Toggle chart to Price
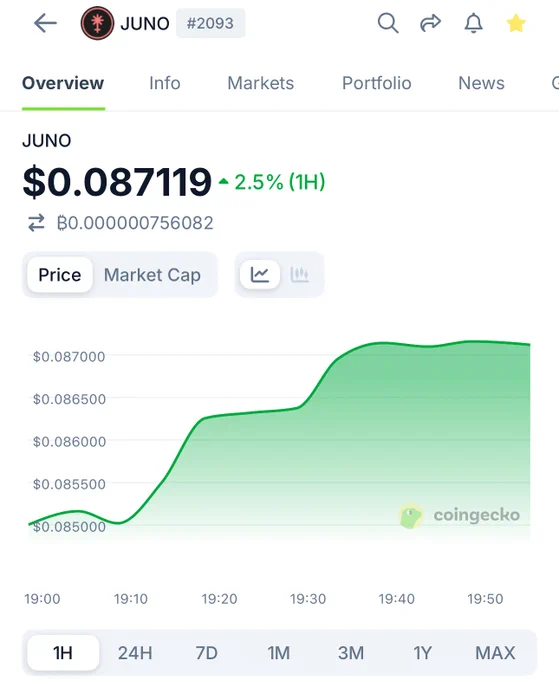Viewport: 559px width, 680px height. 60,275
